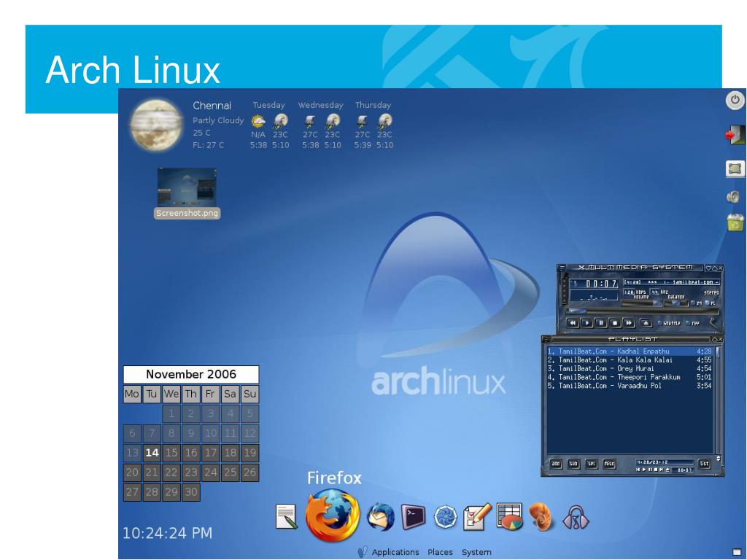747x560 pixels.
Task: Stop playback in XMMS main window
Action: coord(615,323)
